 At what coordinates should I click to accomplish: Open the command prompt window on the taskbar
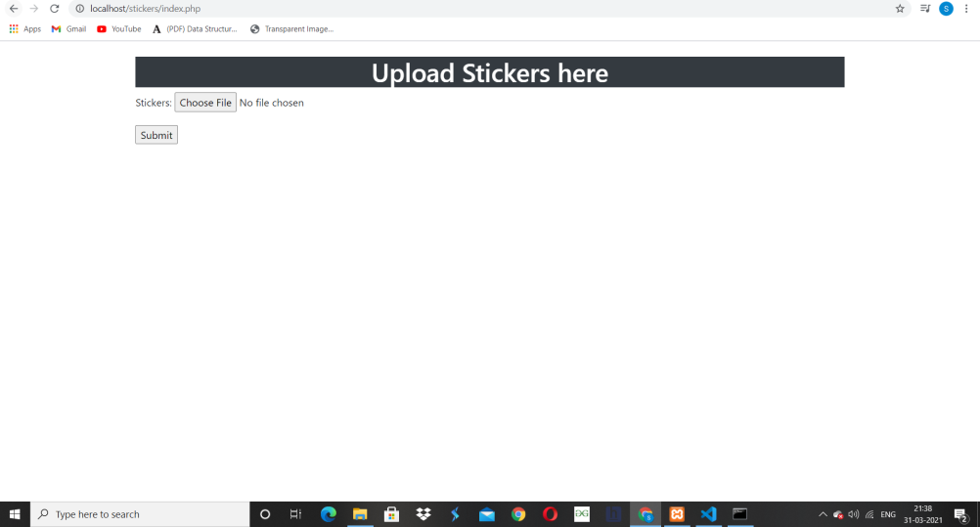click(740, 514)
